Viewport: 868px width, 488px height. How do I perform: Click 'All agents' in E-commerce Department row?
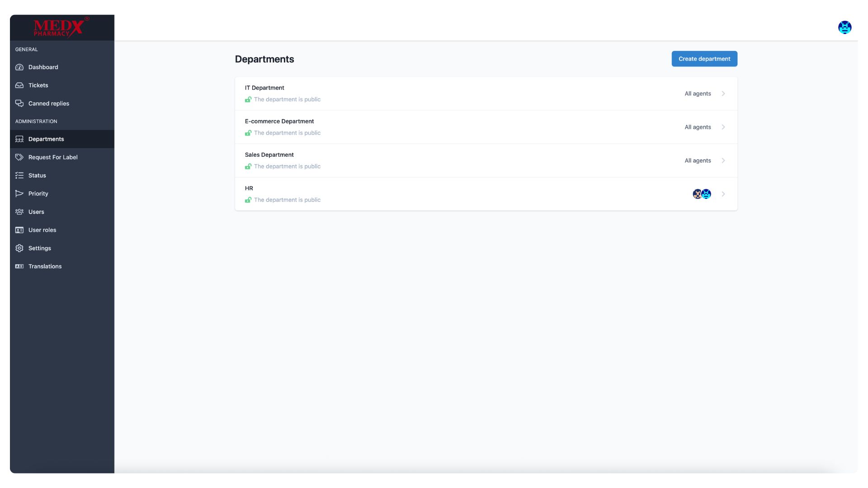coord(698,127)
